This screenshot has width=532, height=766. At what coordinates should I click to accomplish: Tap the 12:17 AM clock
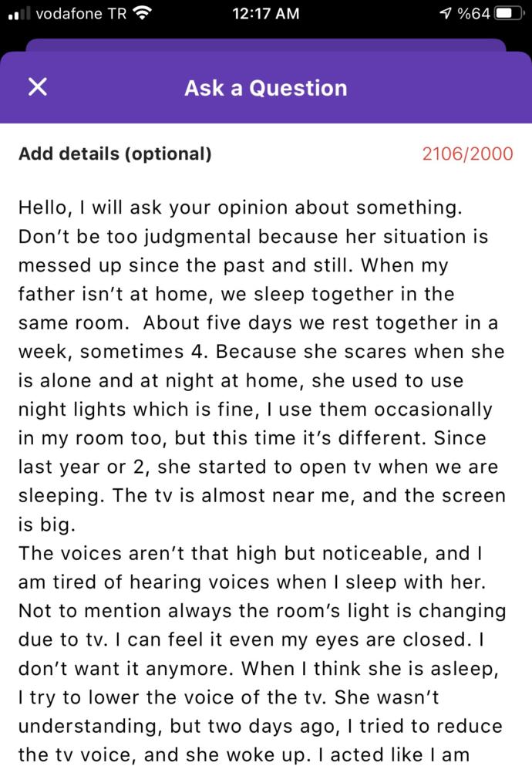click(266, 13)
